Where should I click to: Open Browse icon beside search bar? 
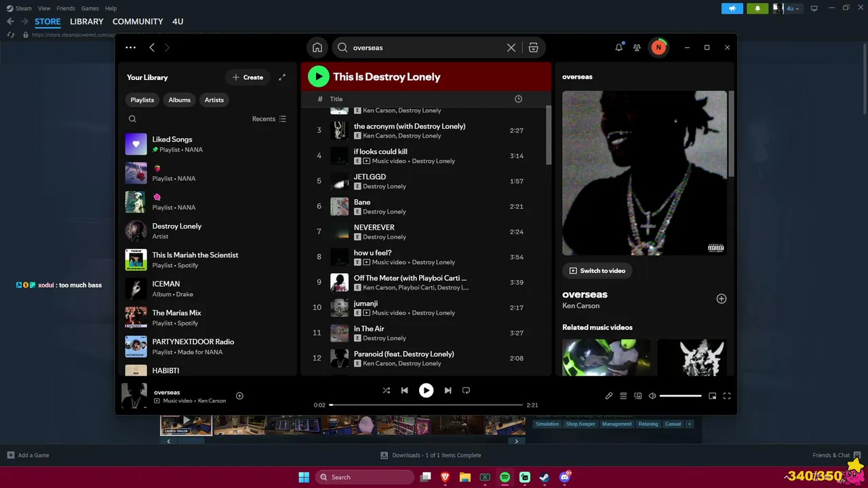click(x=534, y=47)
